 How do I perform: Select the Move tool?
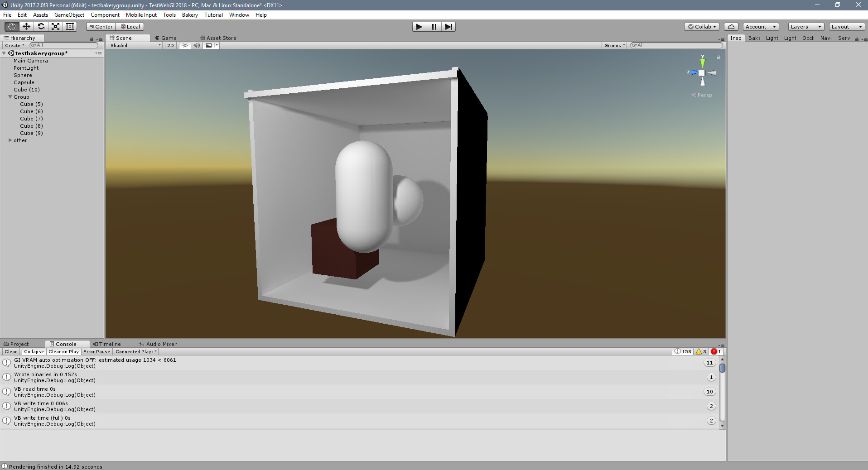pyautogui.click(x=26, y=26)
